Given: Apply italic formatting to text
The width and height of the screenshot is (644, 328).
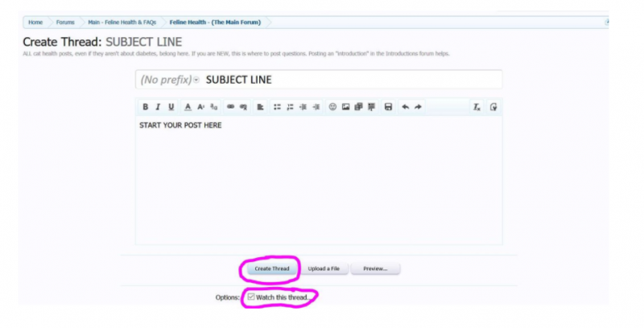Looking at the screenshot, I should (159, 107).
